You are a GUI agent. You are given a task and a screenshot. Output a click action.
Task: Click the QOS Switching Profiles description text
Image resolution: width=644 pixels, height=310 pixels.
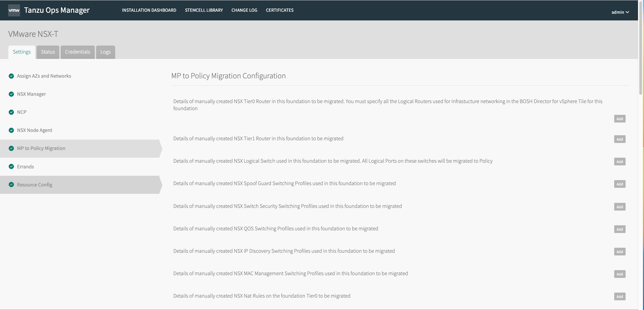click(276, 229)
